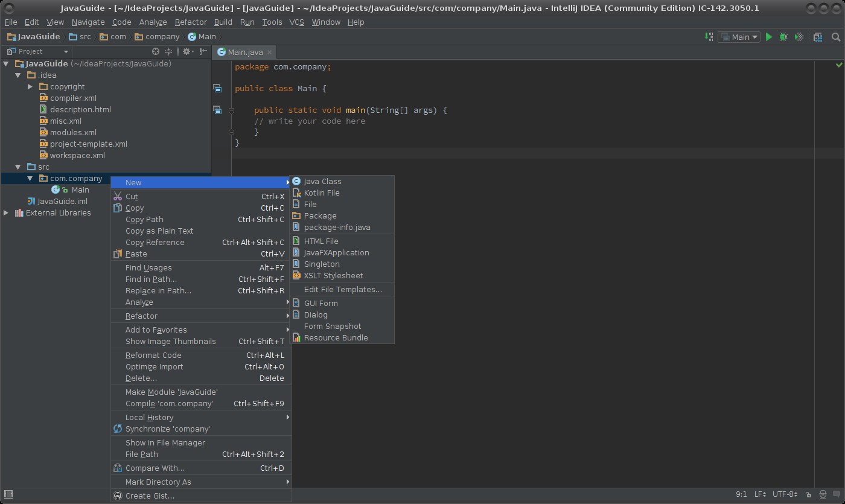Open the inspector hector icon in status bar
Viewport: 845px width, 504px height.
[824, 495]
